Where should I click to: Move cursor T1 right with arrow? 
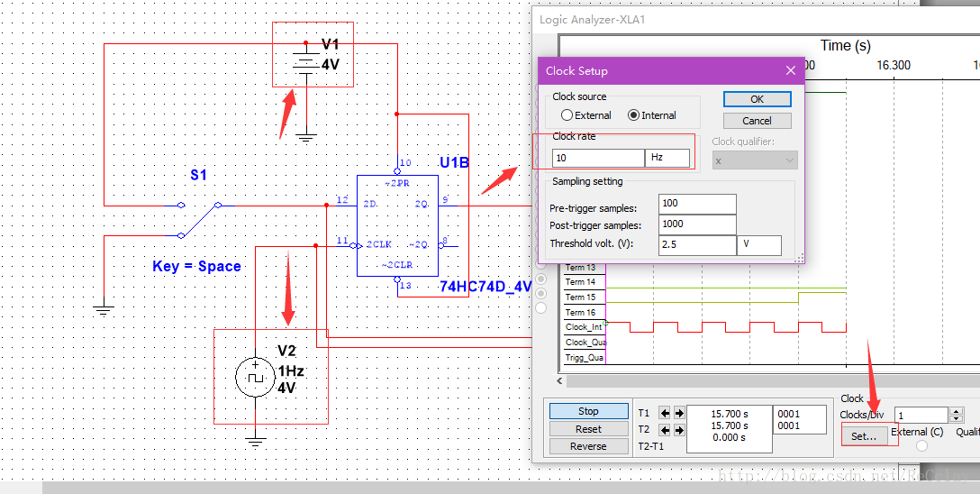pos(679,414)
